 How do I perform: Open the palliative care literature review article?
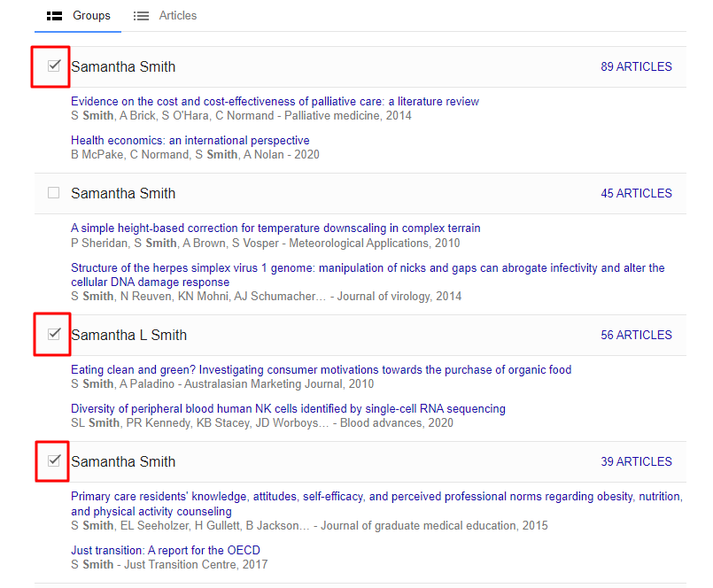[x=275, y=102]
